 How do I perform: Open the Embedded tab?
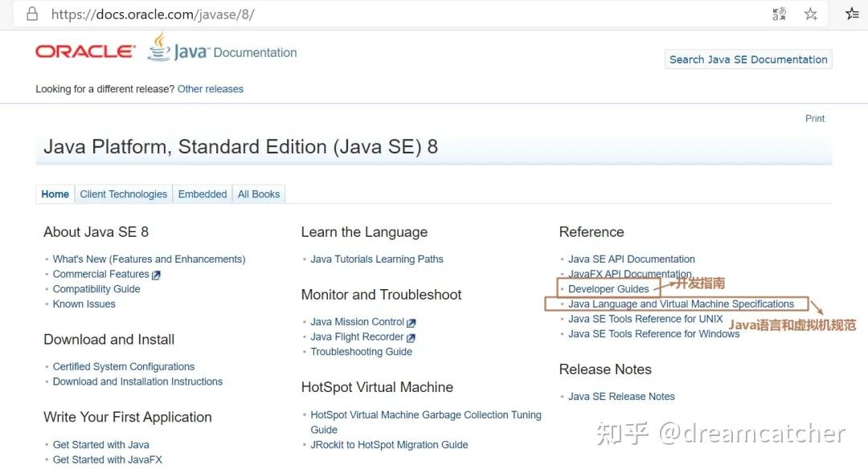coord(202,194)
